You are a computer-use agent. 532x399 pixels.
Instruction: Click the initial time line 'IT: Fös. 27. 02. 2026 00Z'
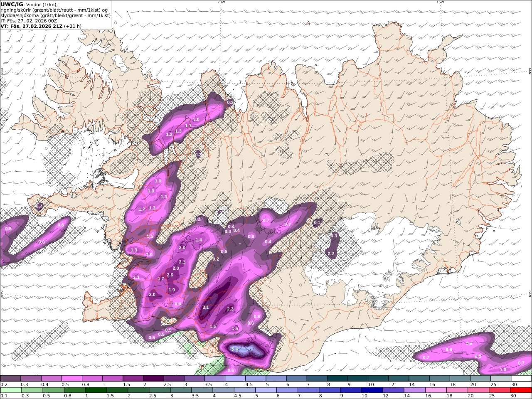(29, 21)
